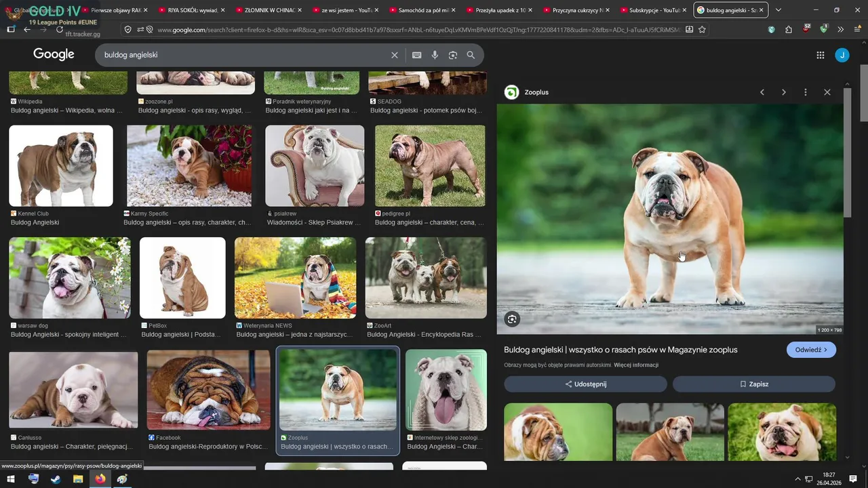The height and width of the screenshot is (488, 868).
Task: Open the Internetowy sklep zoologiczny bulldog image
Action: point(446,390)
